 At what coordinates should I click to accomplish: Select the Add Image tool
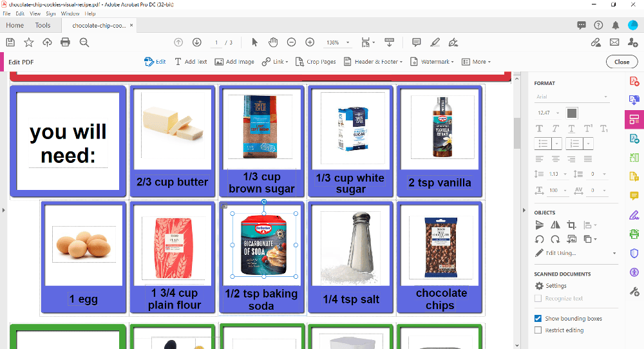coord(234,62)
